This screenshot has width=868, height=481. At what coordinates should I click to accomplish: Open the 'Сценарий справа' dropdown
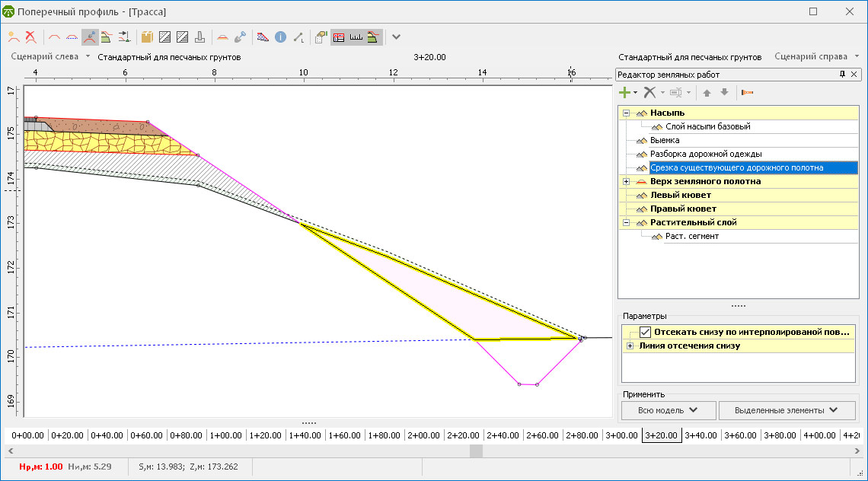pos(816,56)
